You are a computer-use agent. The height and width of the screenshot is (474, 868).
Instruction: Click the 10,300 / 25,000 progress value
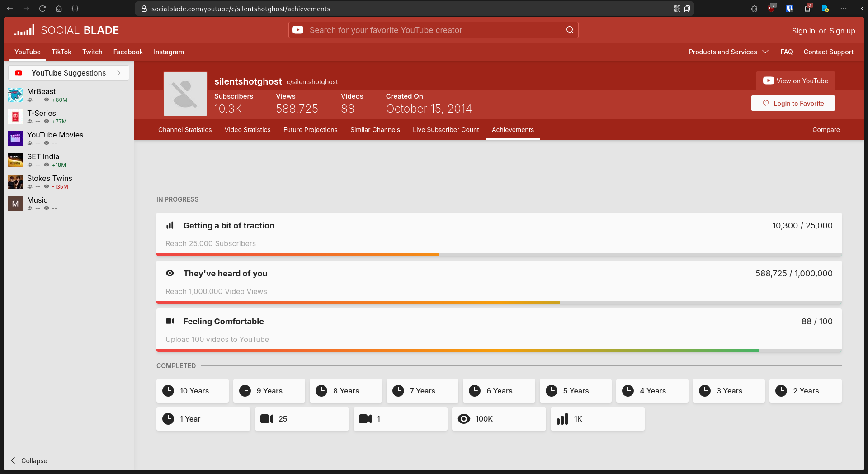tap(802, 225)
